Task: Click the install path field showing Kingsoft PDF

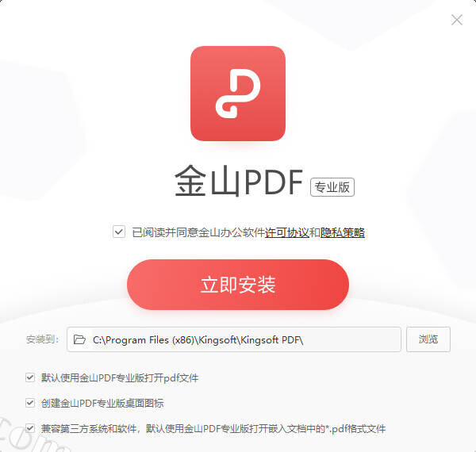Action: 234,339
